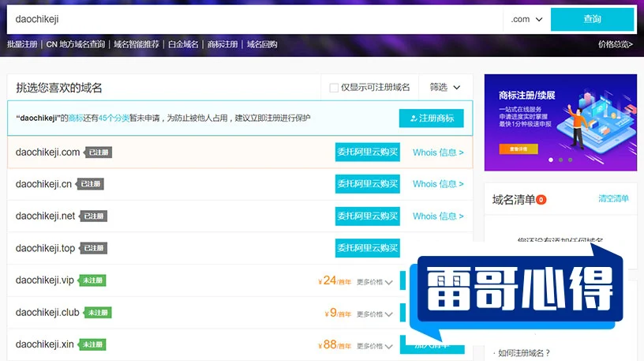Click the 注册商标 button

(431, 118)
